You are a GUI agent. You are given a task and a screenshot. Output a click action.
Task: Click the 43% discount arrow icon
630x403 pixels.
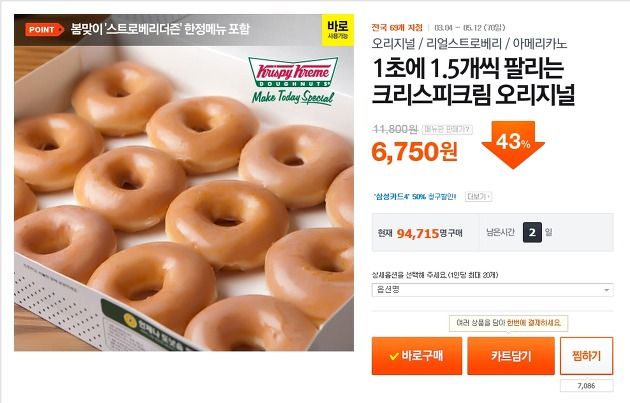(513, 145)
